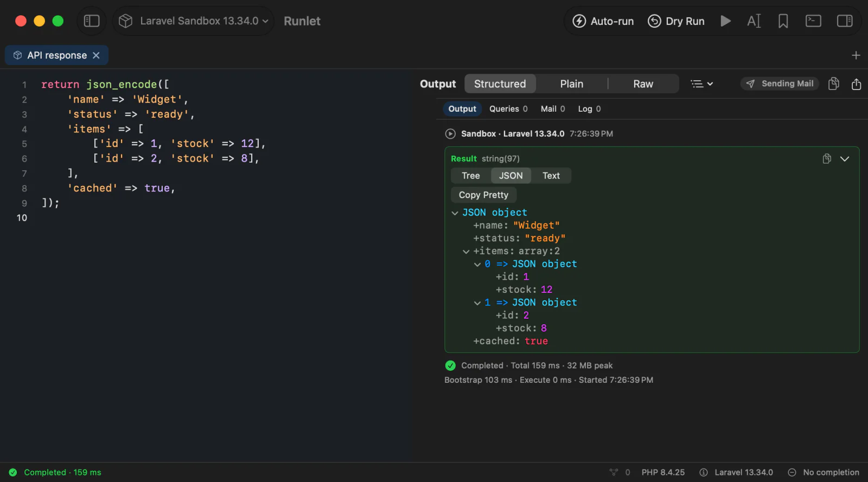Click the green Completed status icon in output
Screen dimensions: 868x482
click(x=450, y=365)
